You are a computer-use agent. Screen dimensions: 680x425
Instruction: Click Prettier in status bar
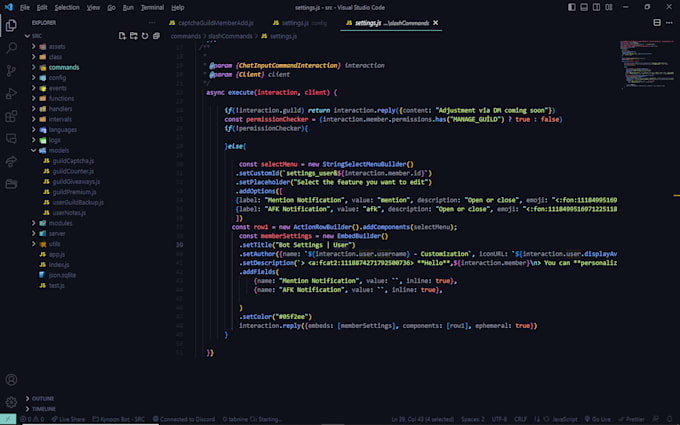coord(632,419)
